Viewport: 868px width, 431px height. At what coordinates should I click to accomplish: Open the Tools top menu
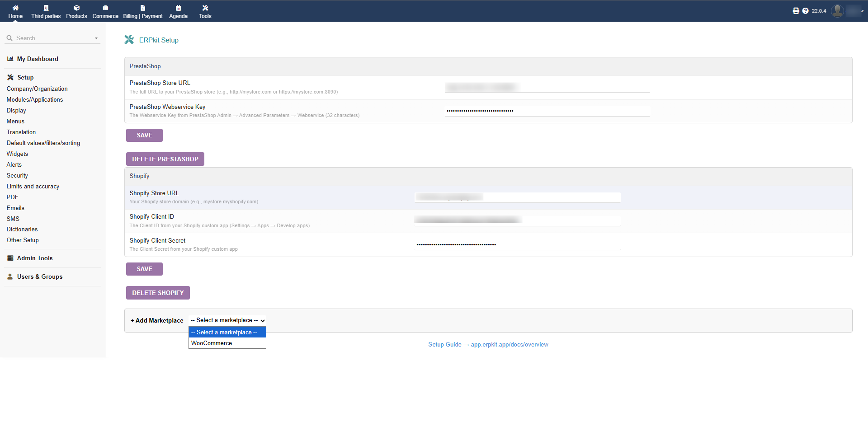tap(205, 11)
